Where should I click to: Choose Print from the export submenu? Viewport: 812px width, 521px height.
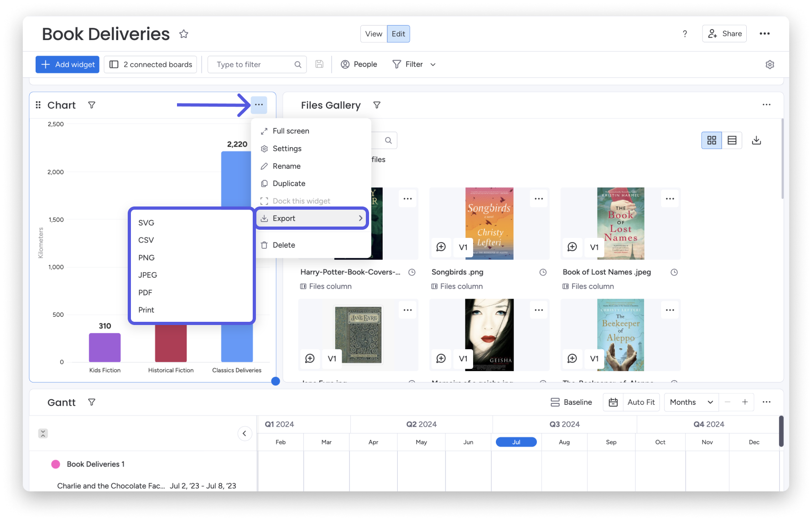tap(192, 310)
